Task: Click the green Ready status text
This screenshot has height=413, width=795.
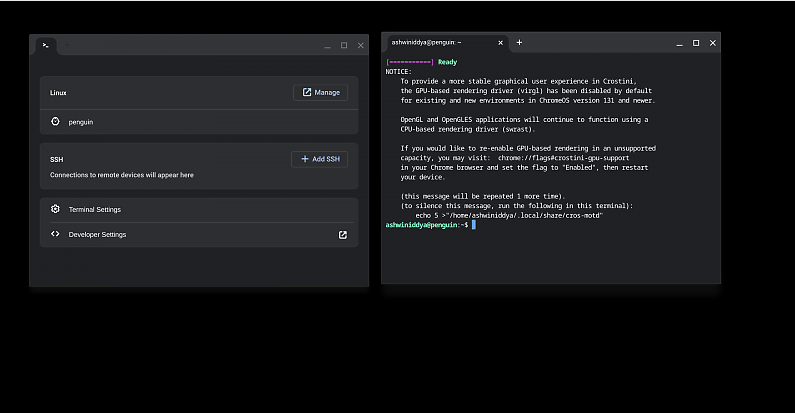Action: (448, 62)
